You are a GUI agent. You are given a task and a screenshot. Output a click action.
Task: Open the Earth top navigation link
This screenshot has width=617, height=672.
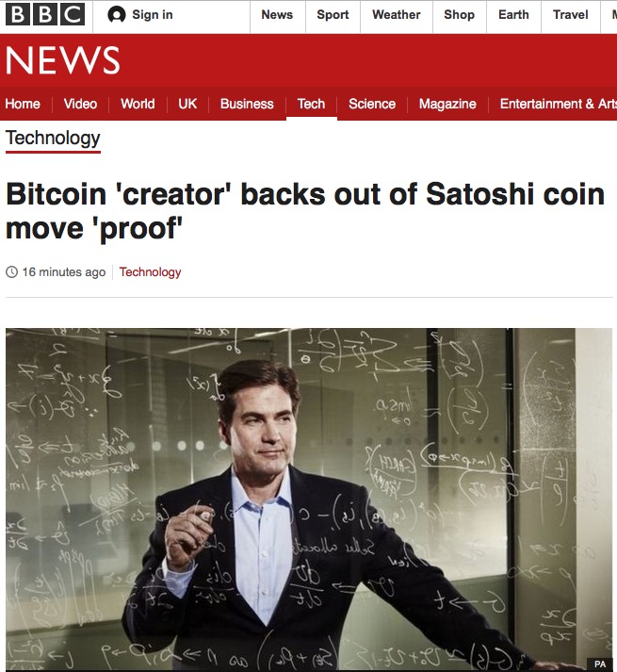tap(513, 14)
